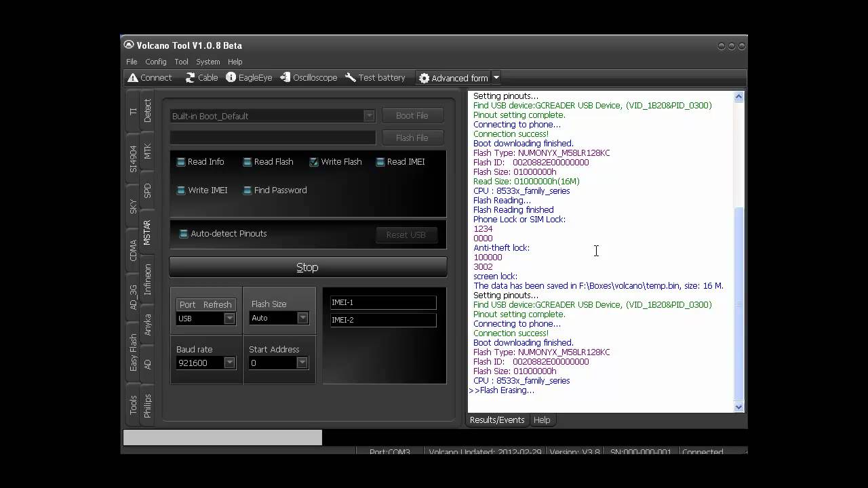Open the Help menu
Screen dimensions: 868x488
pyautogui.click(x=235, y=62)
